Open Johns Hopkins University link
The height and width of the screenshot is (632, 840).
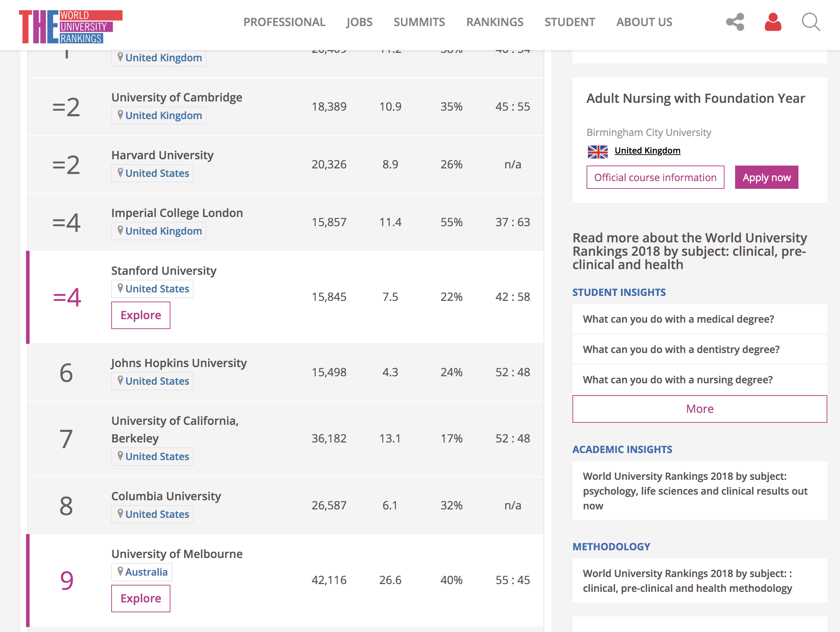(179, 363)
